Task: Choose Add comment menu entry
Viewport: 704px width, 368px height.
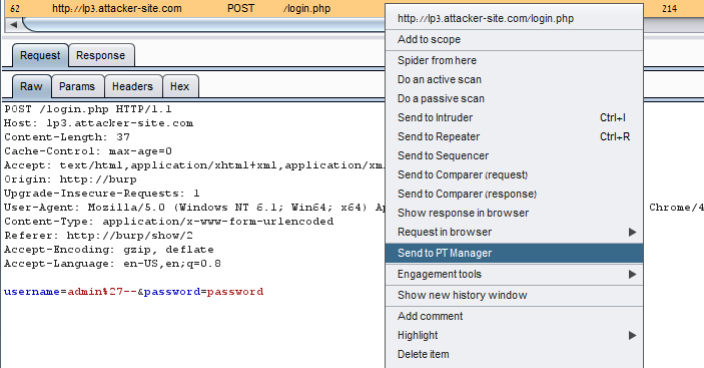Action: [514, 316]
